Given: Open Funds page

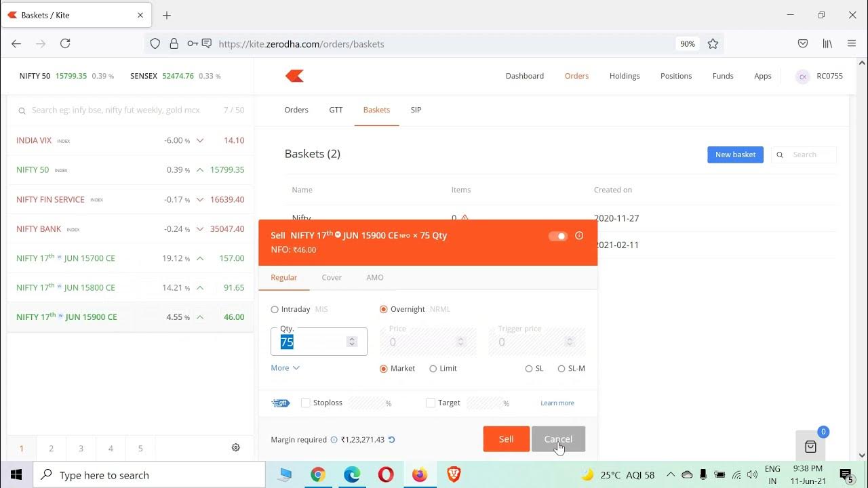Looking at the screenshot, I should (x=723, y=76).
